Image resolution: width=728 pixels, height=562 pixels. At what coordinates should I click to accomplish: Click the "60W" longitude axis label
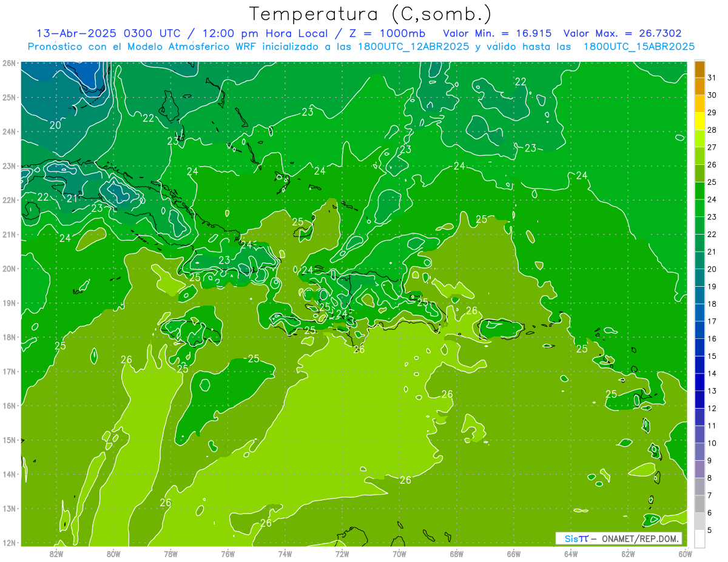coord(685,554)
